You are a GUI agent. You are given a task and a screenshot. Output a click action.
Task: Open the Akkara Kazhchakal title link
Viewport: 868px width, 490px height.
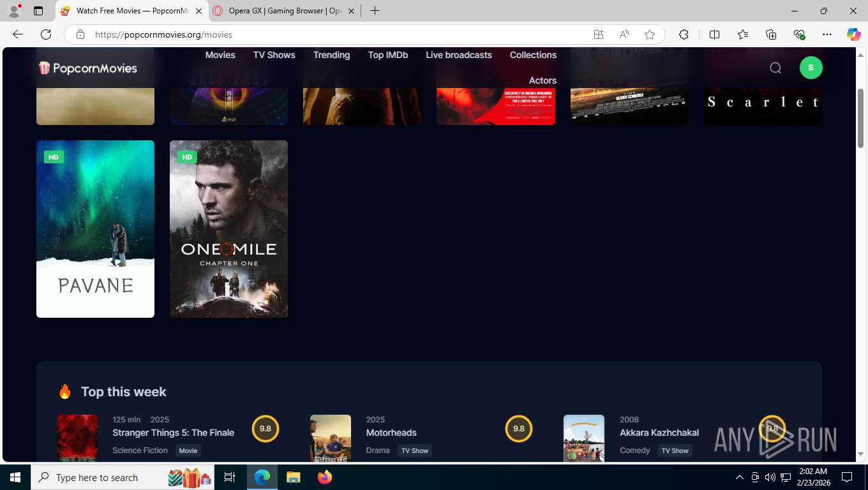coord(659,433)
